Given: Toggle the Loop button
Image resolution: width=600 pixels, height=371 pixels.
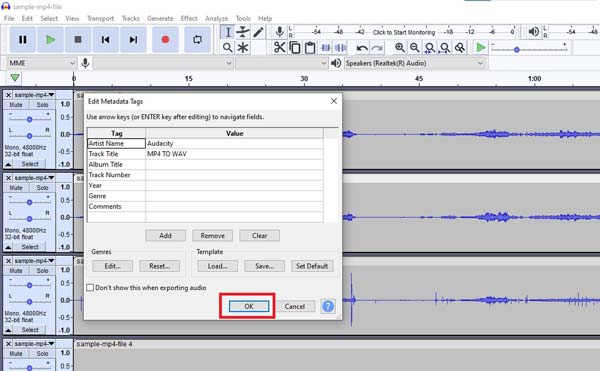Looking at the screenshot, I should 197,39.
